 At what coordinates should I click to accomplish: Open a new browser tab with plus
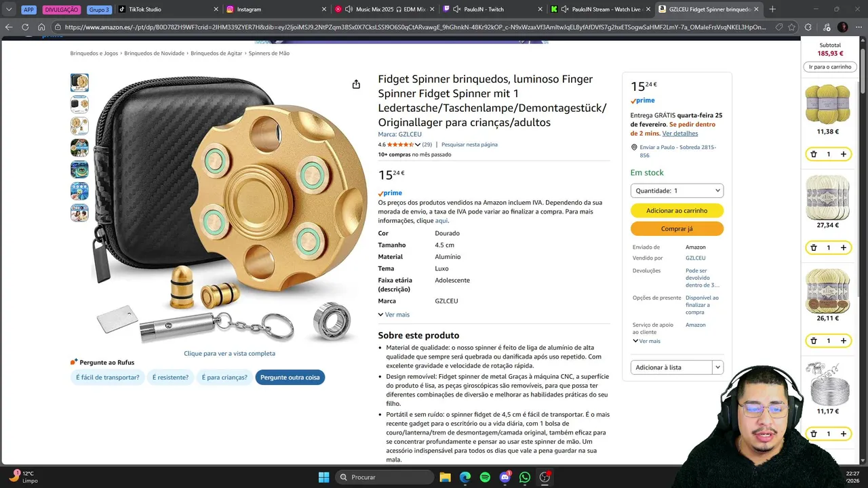click(772, 9)
